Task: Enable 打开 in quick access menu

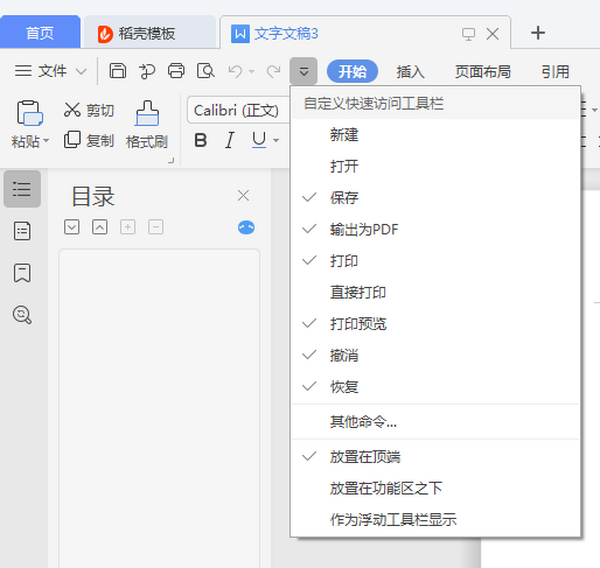Action: (x=435, y=166)
